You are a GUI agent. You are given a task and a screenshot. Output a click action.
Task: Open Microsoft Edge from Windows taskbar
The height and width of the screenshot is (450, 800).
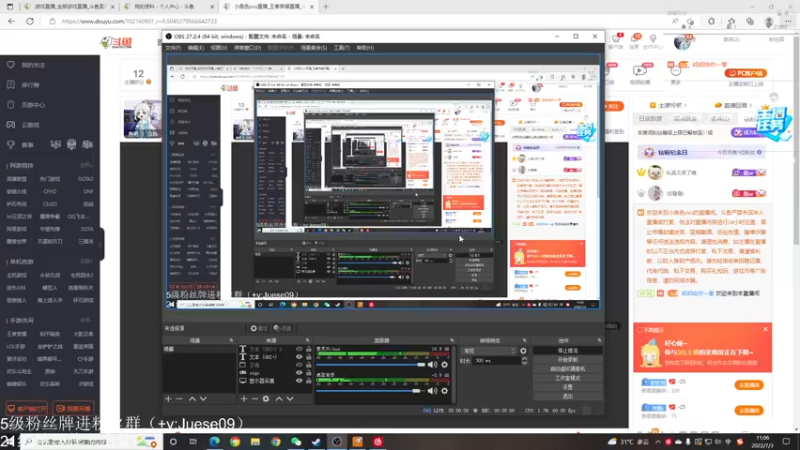click(x=214, y=442)
